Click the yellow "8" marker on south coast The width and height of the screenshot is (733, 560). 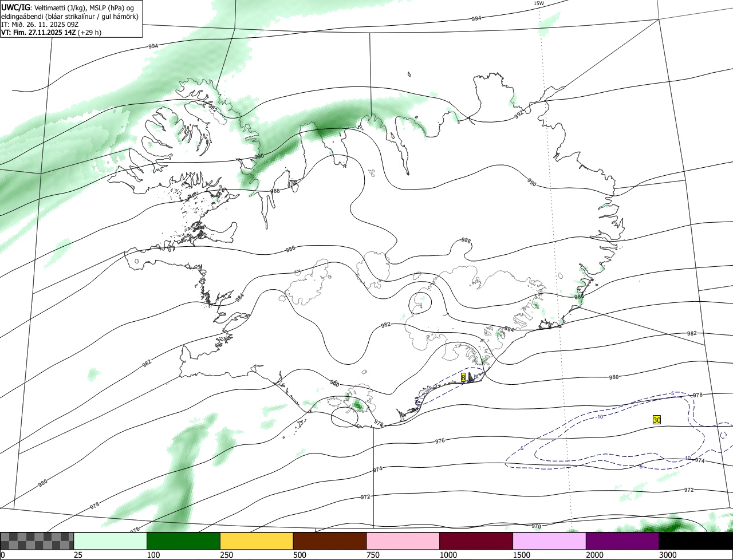(463, 377)
